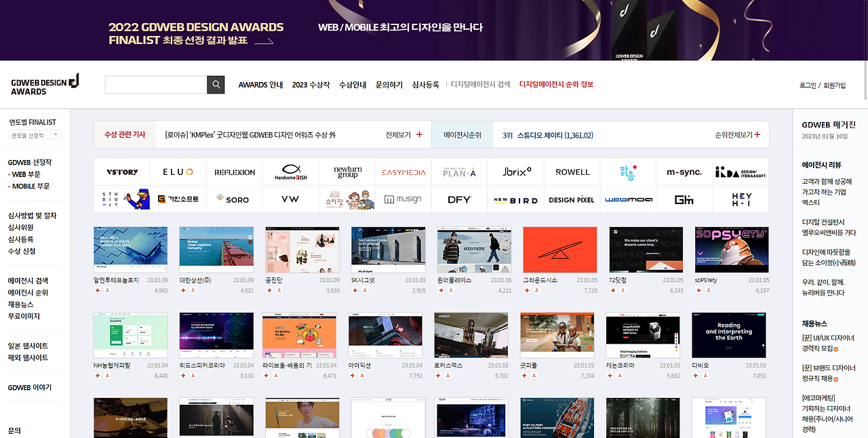This screenshot has width=868, height=438.
Task: Open 연도별 선정작 year dropdown
Action: [35, 135]
